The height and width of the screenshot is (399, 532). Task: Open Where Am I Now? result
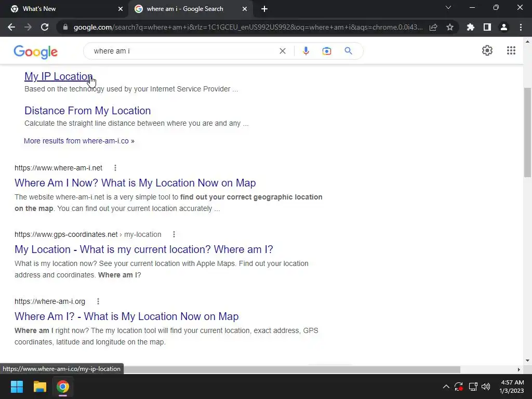point(135,183)
